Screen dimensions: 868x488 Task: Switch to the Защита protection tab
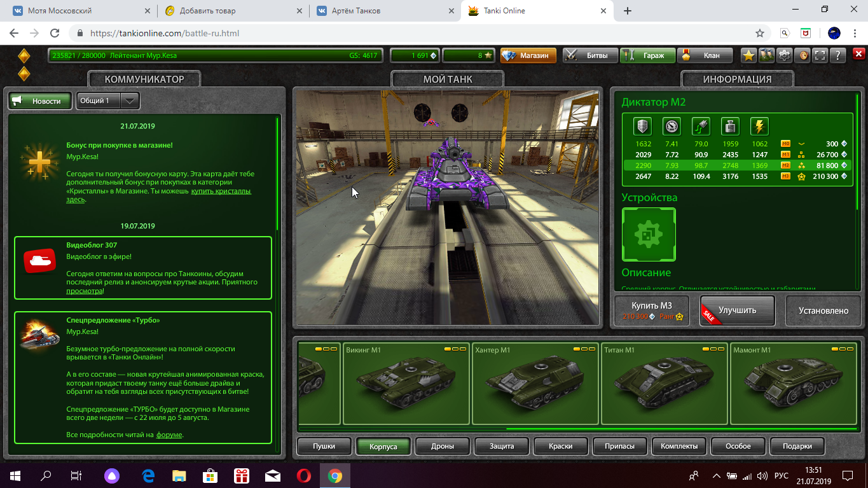[501, 446]
